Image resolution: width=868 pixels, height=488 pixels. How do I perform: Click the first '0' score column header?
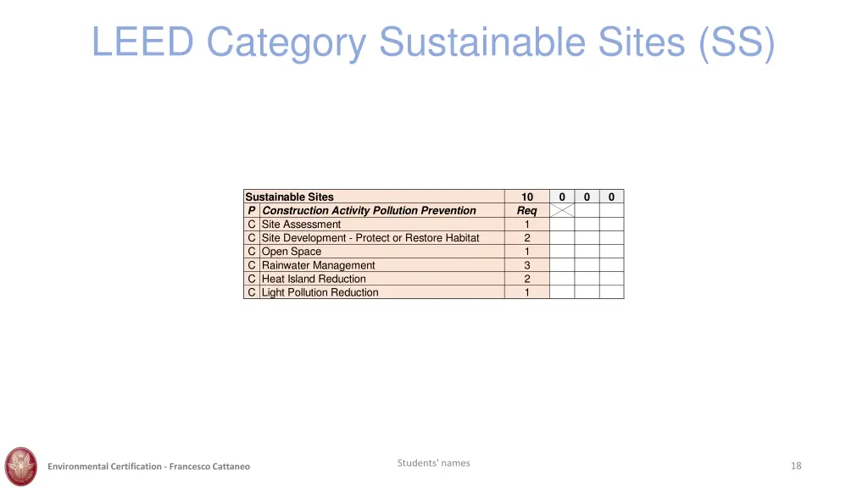[x=562, y=197]
